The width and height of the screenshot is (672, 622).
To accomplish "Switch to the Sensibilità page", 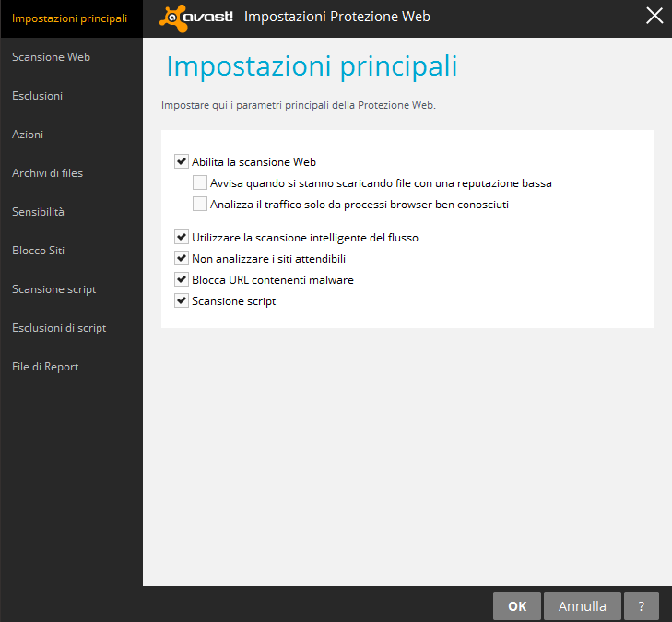I will (38, 212).
